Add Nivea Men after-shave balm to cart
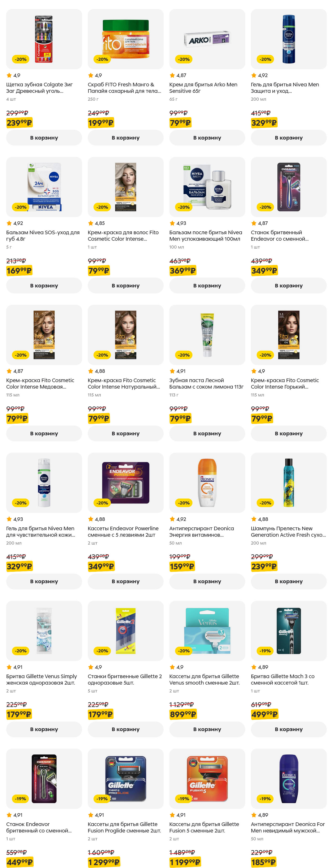332x868 pixels. (x=207, y=286)
